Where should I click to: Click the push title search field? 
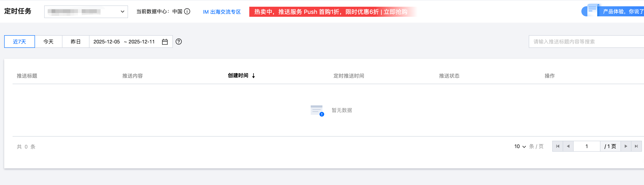[585, 42]
